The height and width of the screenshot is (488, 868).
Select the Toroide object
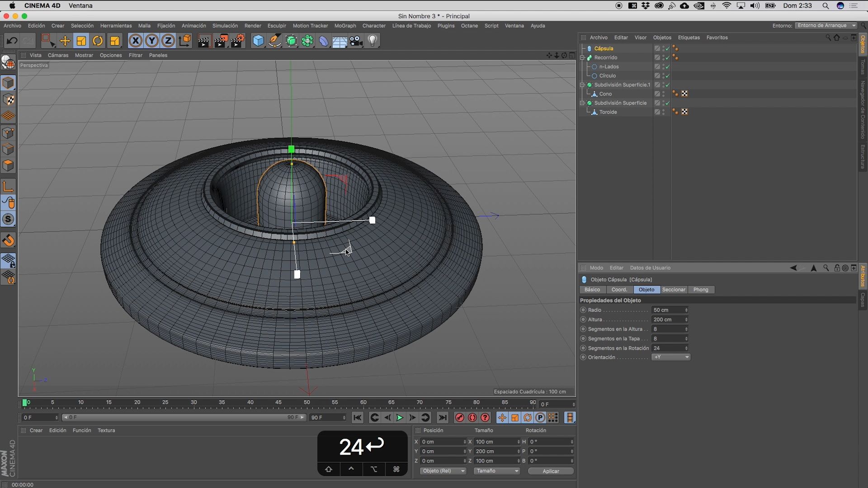click(608, 112)
